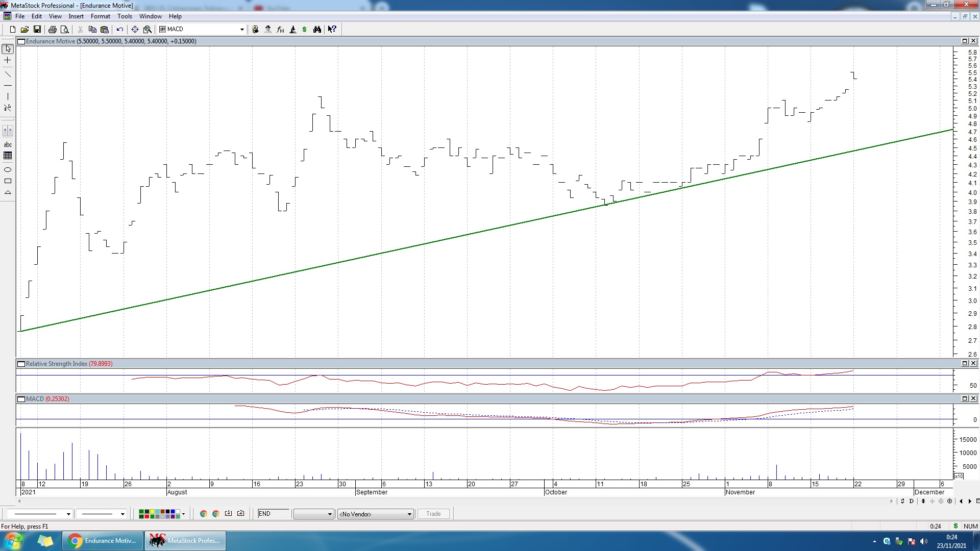Screen dimensions: 980x551
Task: Open the View menu
Action: pyautogui.click(x=55, y=16)
